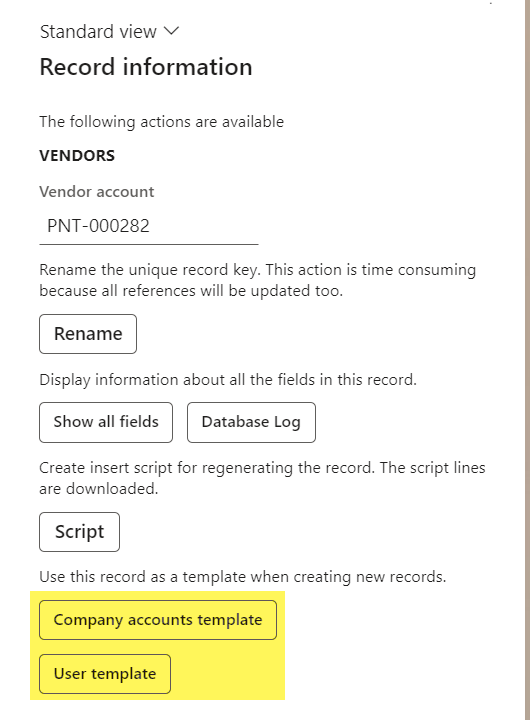Click the Record information heading
The height and width of the screenshot is (720, 530).
pos(146,67)
